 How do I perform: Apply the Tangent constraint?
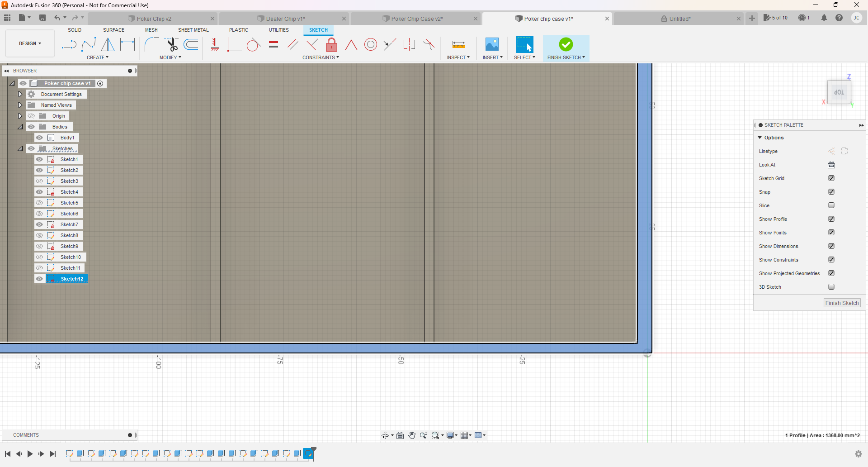pos(253,44)
